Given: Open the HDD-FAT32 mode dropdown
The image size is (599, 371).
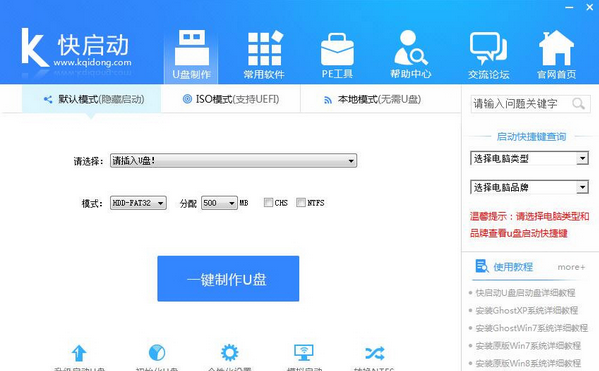Looking at the screenshot, I should tap(138, 203).
